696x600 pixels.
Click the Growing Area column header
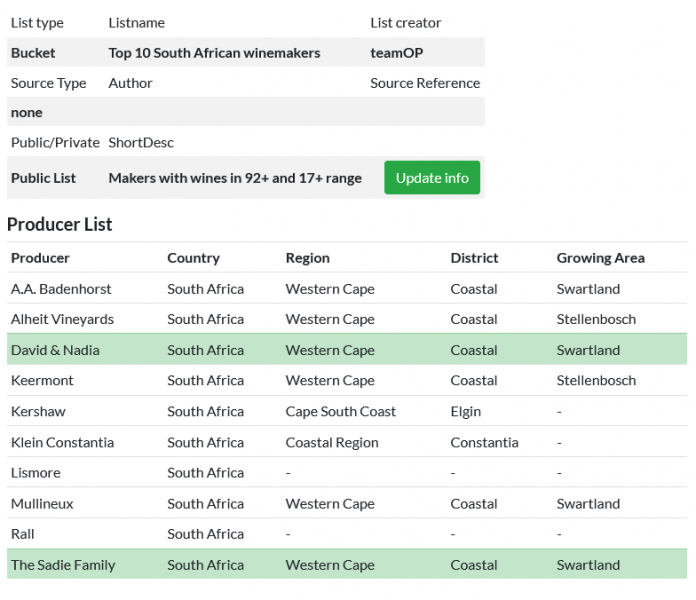click(x=600, y=258)
